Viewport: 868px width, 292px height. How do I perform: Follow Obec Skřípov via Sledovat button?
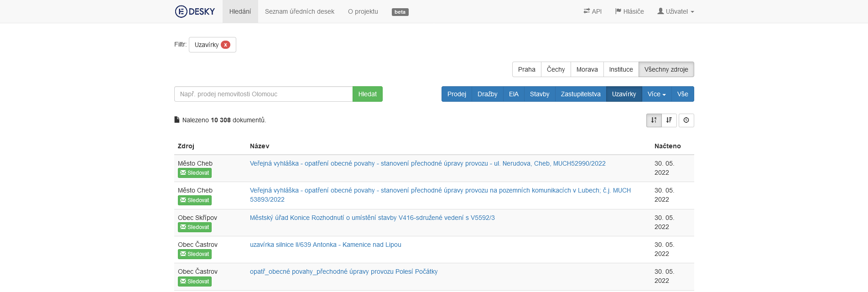(x=195, y=227)
